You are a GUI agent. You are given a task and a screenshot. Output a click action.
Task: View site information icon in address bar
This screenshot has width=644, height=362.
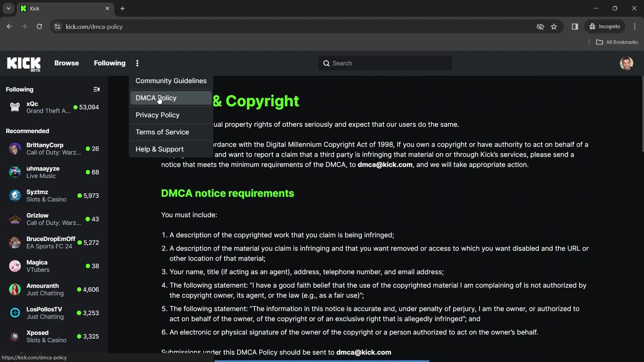57,26
